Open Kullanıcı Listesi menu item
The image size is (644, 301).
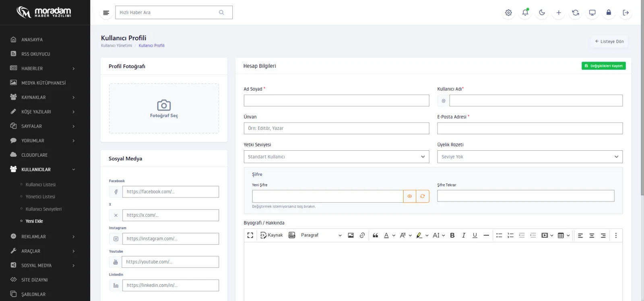(x=41, y=185)
